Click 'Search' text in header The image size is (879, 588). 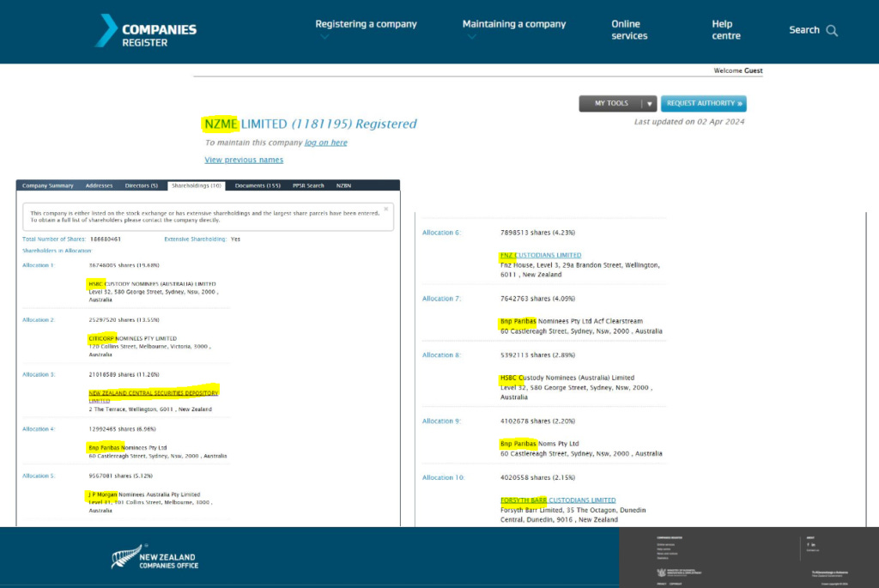pos(803,30)
